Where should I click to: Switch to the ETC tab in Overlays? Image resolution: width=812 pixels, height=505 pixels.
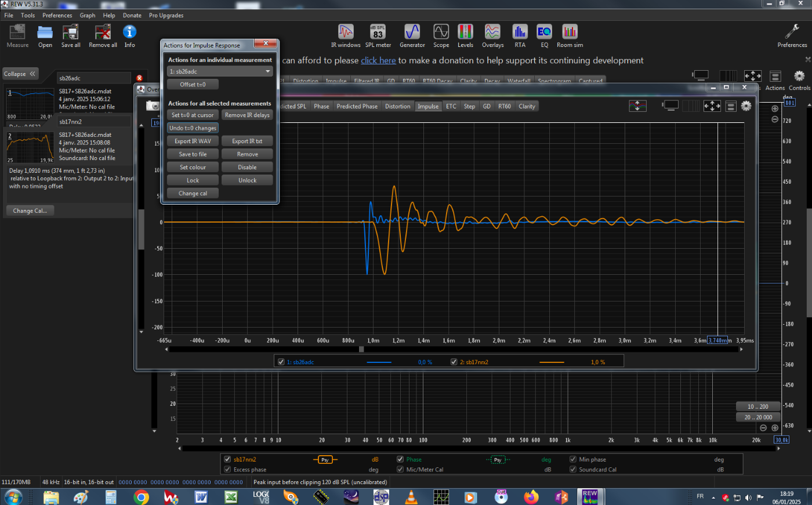point(451,106)
